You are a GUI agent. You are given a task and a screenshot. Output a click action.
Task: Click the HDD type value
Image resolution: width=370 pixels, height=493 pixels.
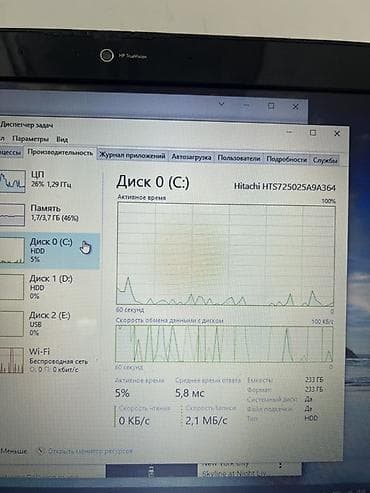click(311, 418)
